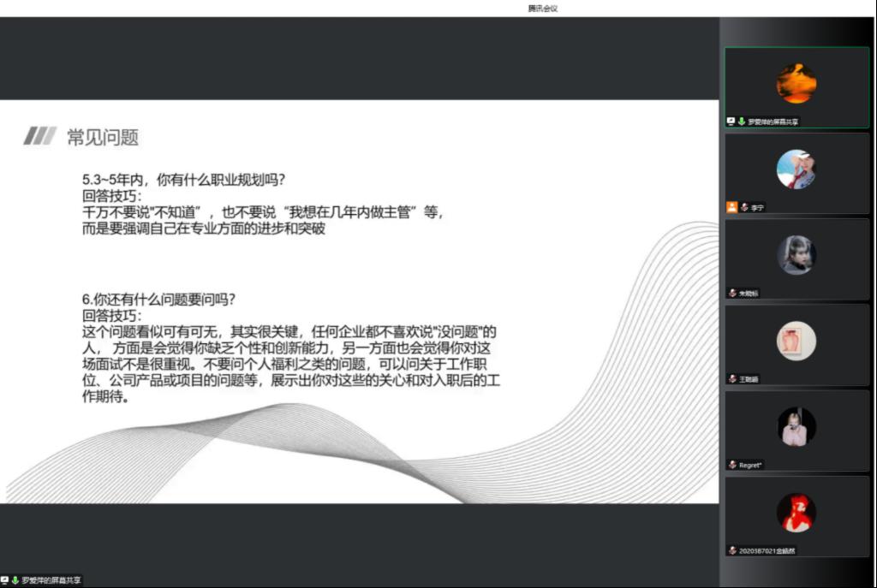Click the orange host badge next to 李宁

click(731, 207)
